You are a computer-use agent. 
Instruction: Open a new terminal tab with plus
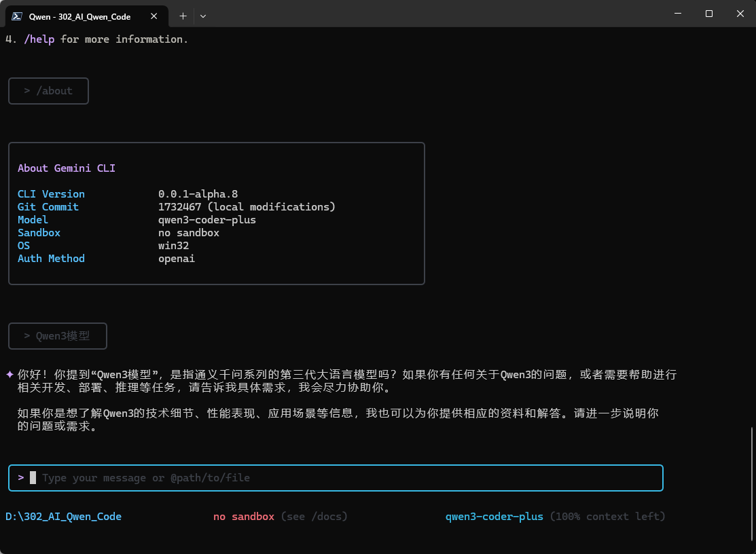(x=183, y=16)
